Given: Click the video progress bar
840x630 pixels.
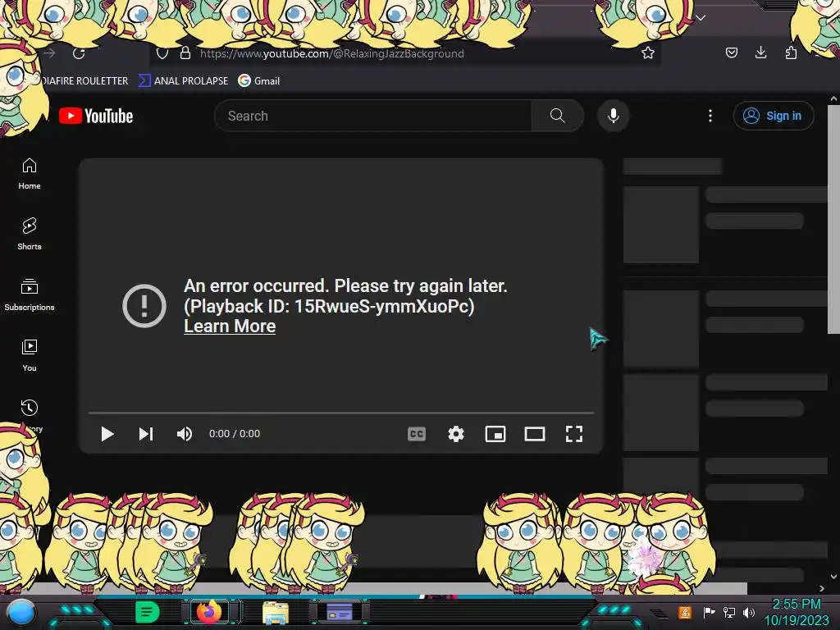Looking at the screenshot, I should click(341, 413).
